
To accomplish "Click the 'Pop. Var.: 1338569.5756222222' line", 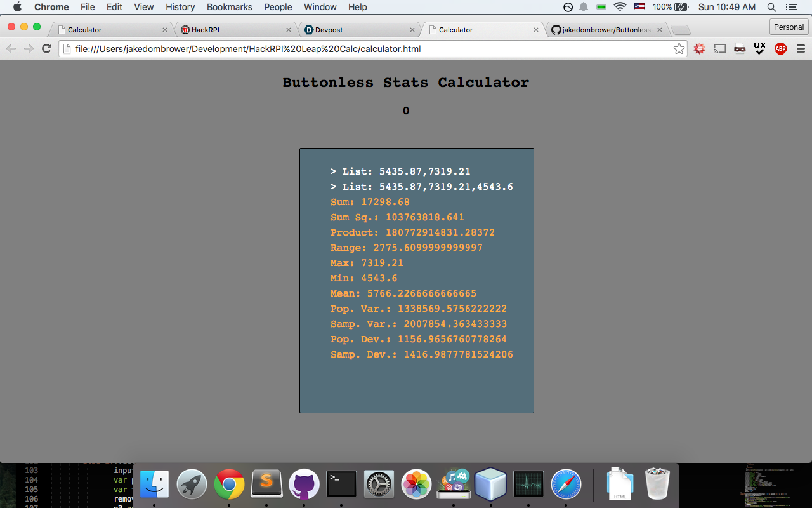I will [x=419, y=309].
